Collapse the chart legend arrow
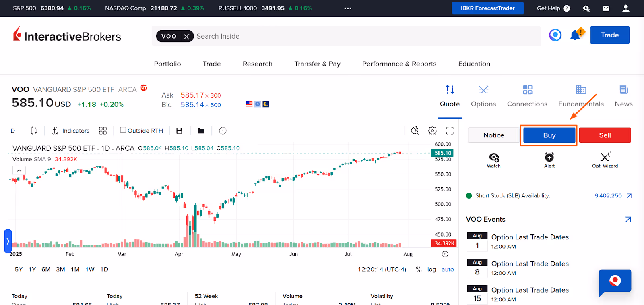 [19, 170]
